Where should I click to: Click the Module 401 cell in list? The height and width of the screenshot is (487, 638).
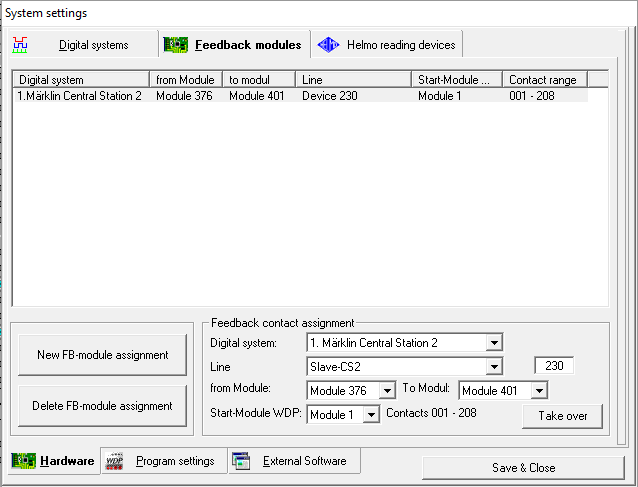point(256,96)
